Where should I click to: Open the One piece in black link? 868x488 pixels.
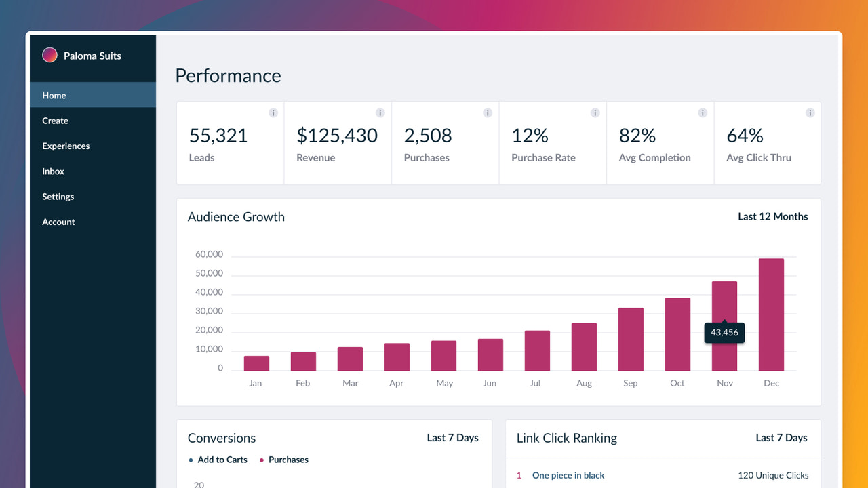tap(568, 475)
